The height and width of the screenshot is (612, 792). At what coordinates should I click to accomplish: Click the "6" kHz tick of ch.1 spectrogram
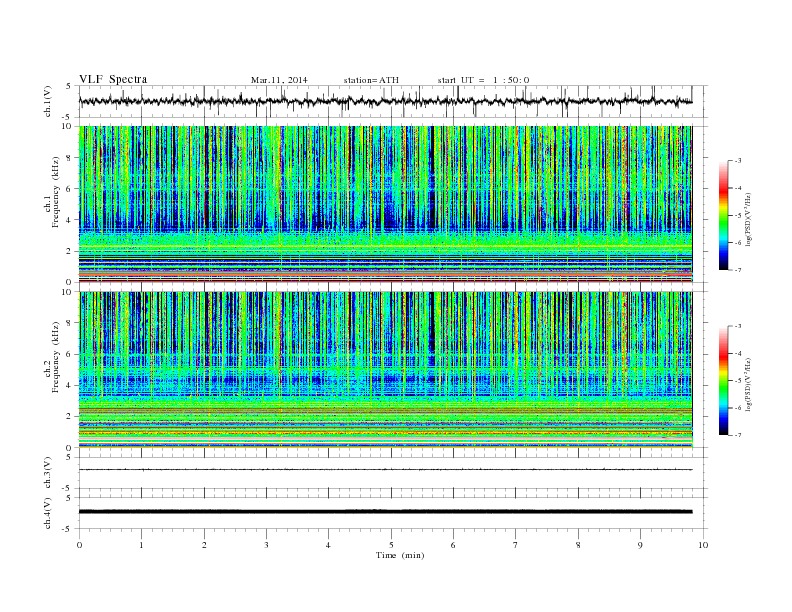point(70,189)
